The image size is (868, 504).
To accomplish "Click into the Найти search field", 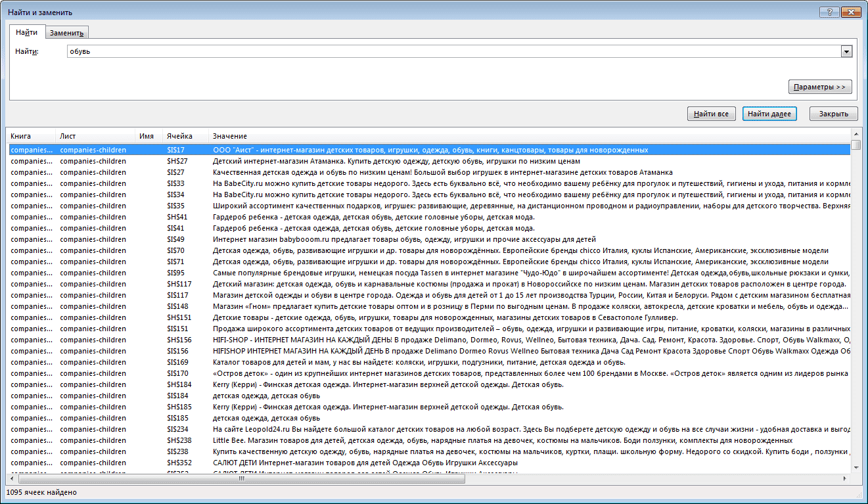I will (454, 51).
